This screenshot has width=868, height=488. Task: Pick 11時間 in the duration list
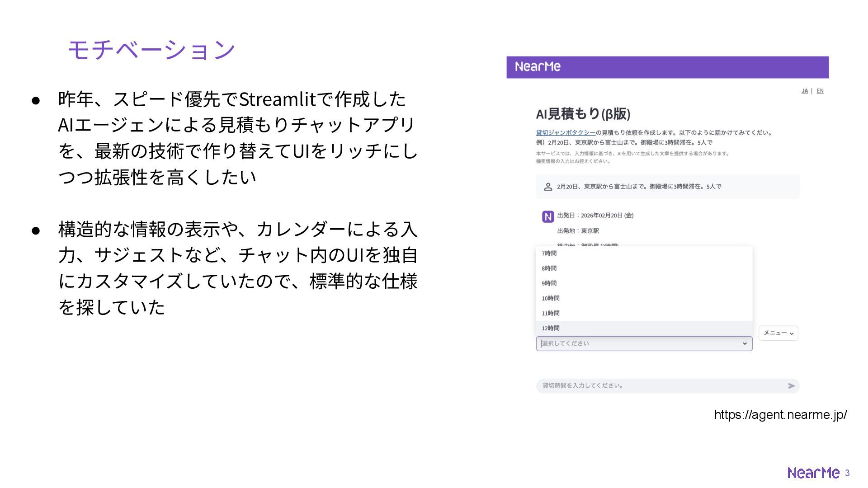[x=551, y=313]
